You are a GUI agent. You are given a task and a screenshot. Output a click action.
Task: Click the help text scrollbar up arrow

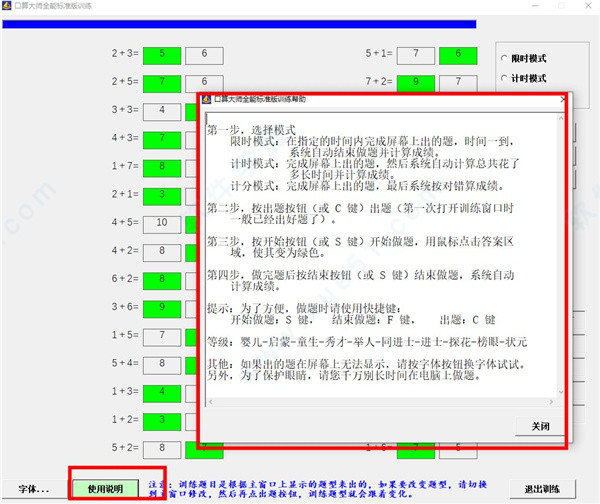pos(561,119)
